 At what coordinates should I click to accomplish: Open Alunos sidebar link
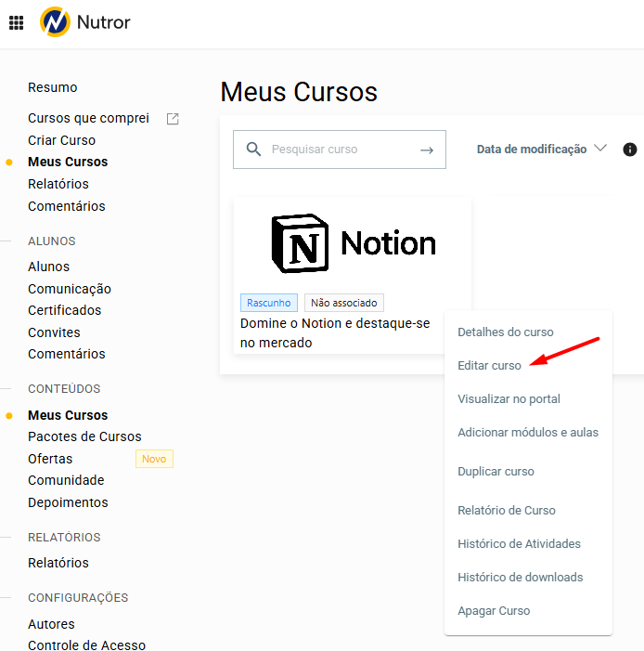coord(48,267)
